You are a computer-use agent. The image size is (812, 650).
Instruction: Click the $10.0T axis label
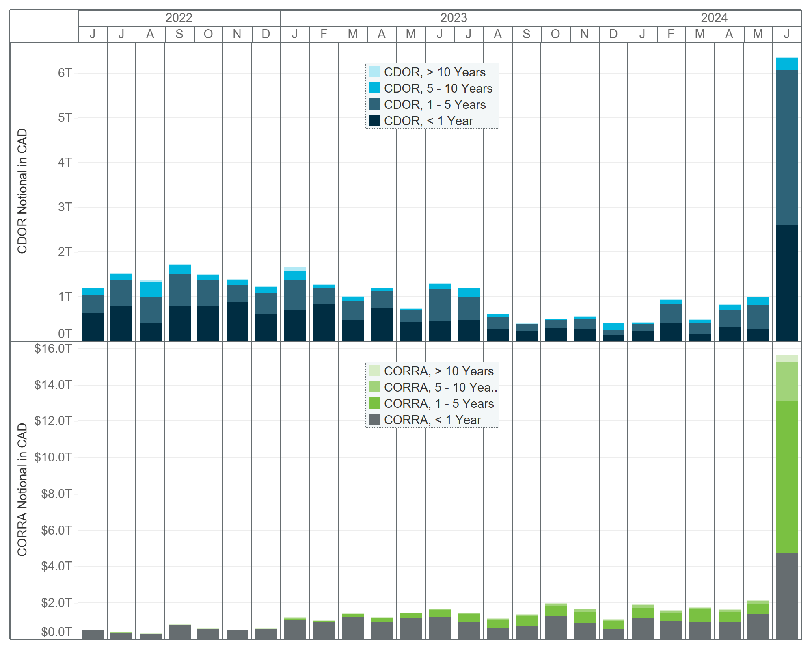(53, 457)
